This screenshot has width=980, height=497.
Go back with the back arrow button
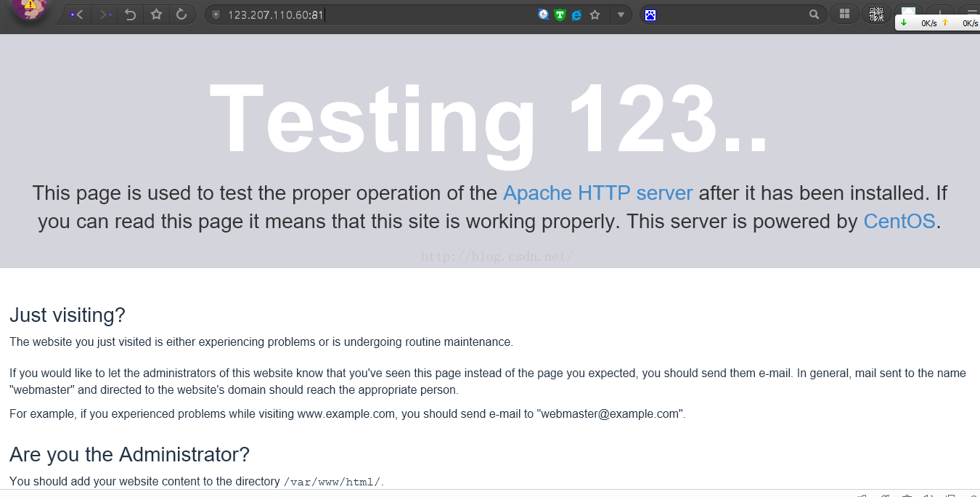(x=77, y=15)
